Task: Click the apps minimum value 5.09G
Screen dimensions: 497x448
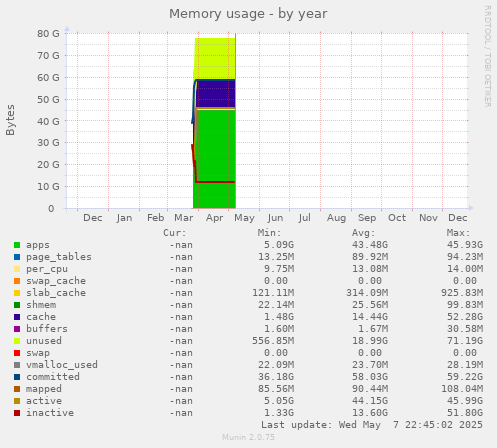Action: point(279,245)
